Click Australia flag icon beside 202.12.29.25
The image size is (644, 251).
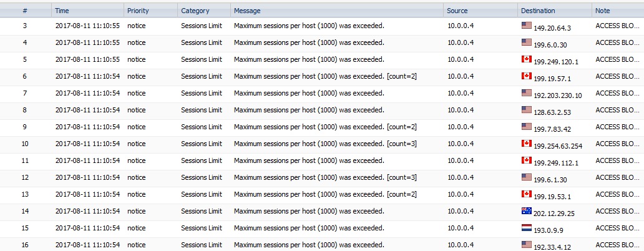click(x=526, y=210)
